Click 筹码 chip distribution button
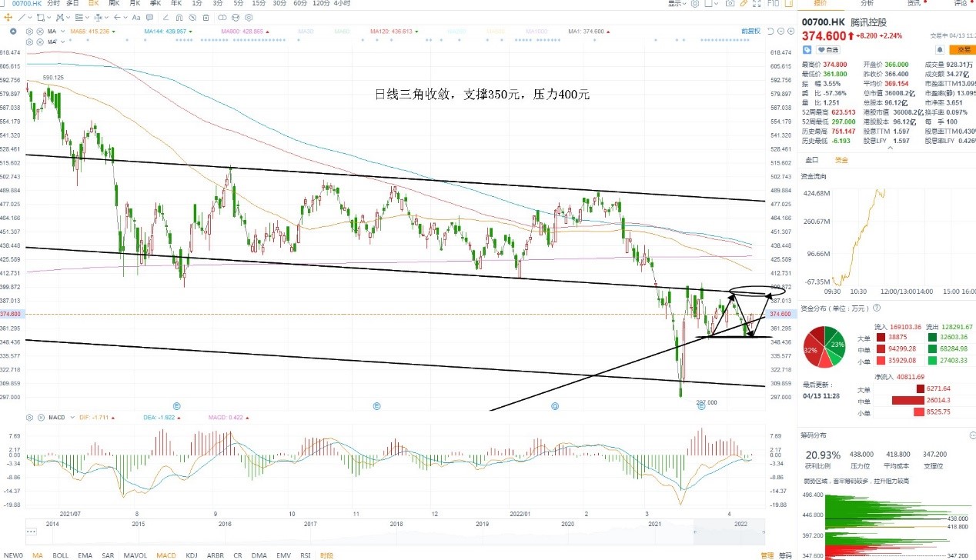The image size is (976, 560). pos(784,555)
